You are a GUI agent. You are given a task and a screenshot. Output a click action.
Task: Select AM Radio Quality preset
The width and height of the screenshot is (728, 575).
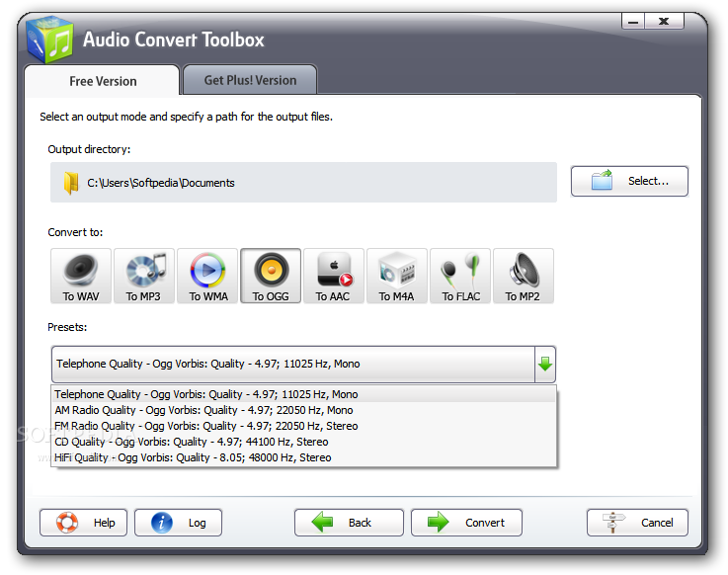click(x=304, y=410)
